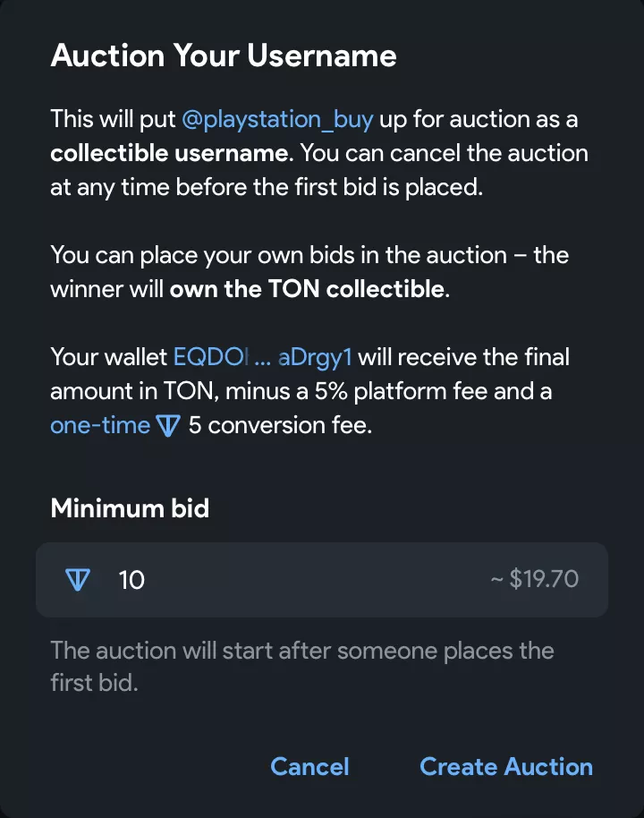This screenshot has width=644, height=818.
Task: Focus the minimum bid value 10
Action: click(131, 580)
